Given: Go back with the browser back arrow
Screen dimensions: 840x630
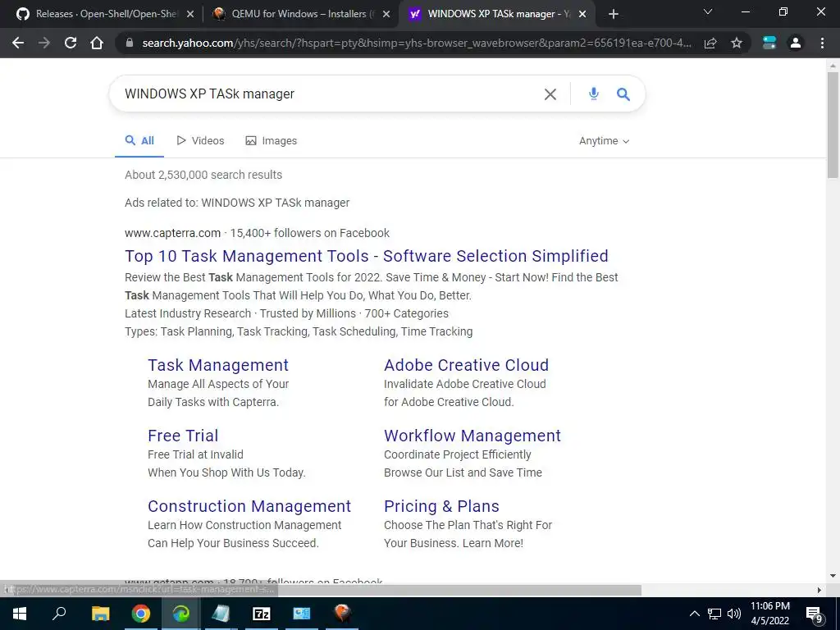Looking at the screenshot, I should (18, 43).
